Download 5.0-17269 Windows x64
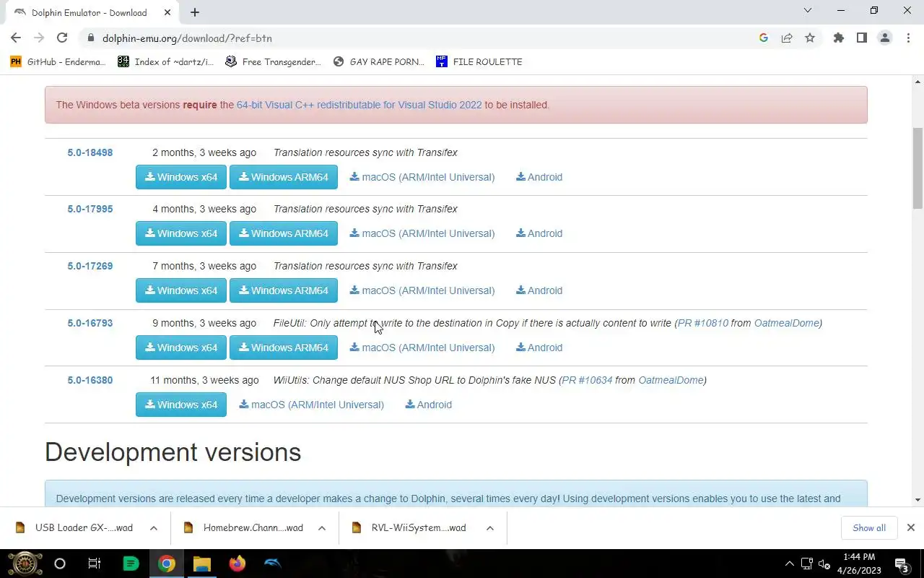This screenshot has height=578, width=924. pyautogui.click(x=181, y=290)
